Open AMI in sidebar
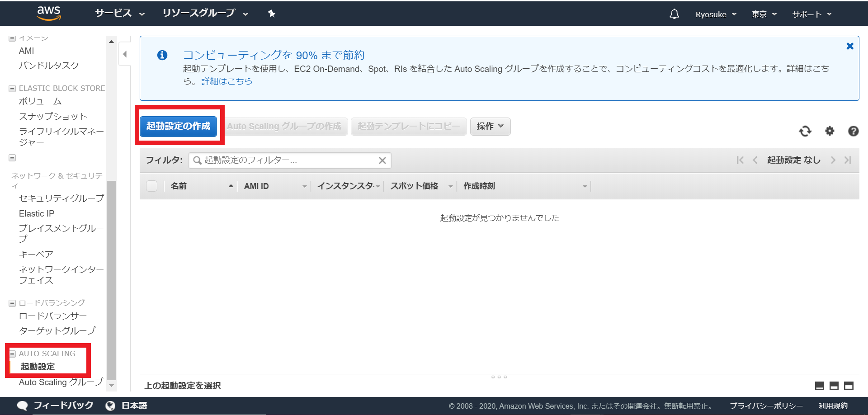 [x=27, y=51]
